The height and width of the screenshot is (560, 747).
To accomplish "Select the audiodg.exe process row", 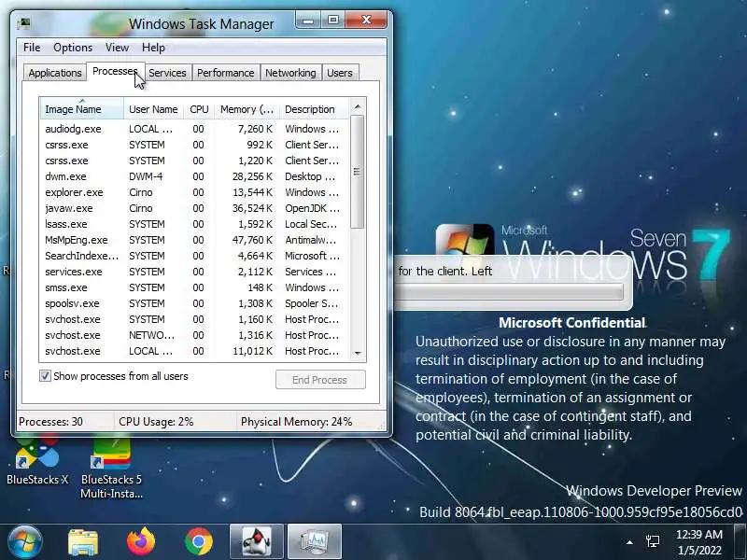I will (x=194, y=129).
